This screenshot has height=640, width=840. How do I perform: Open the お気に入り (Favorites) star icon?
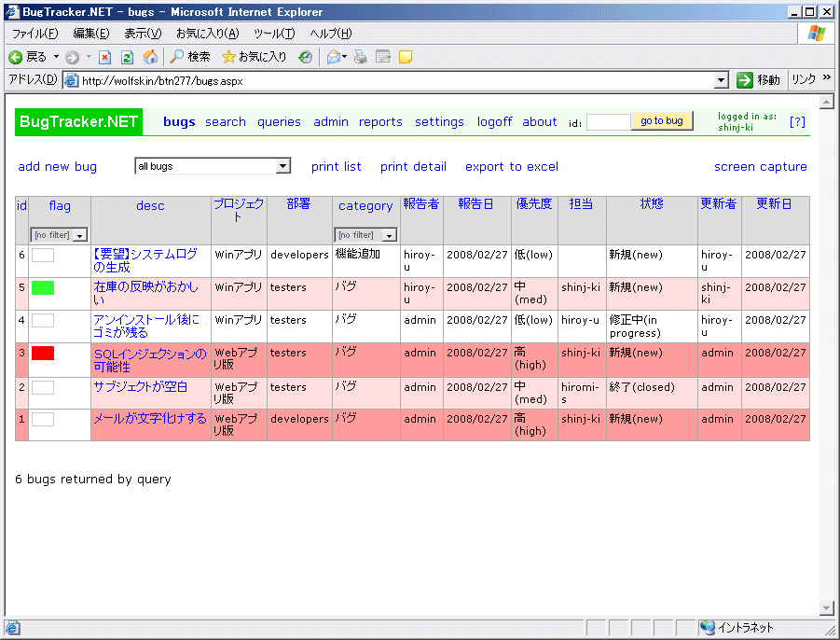pos(228,57)
